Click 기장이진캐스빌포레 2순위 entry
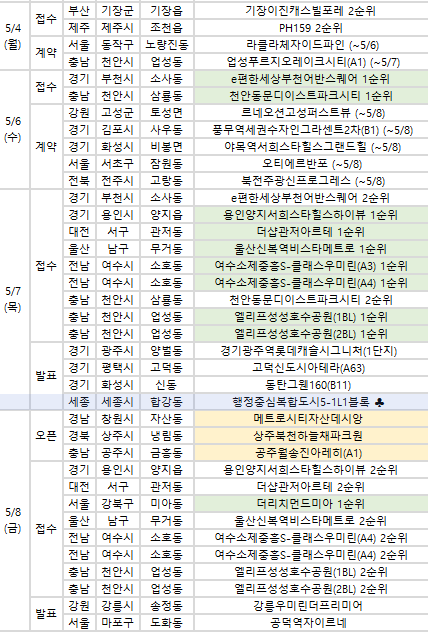 (311, 10)
